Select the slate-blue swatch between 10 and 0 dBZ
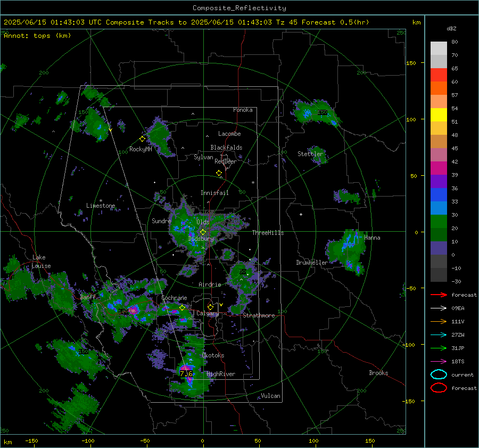The width and height of the screenshot is (479, 448). pyautogui.click(x=439, y=248)
